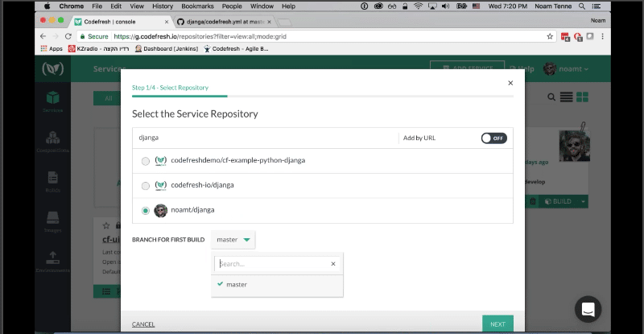
Task: Click the Step 1/4 - Select Repository label
Action: [170, 88]
